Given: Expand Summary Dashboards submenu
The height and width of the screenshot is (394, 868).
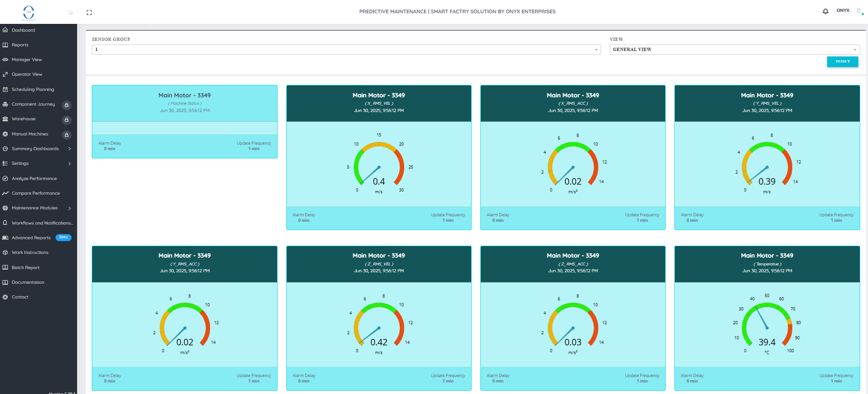Looking at the screenshot, I should 69,149.
